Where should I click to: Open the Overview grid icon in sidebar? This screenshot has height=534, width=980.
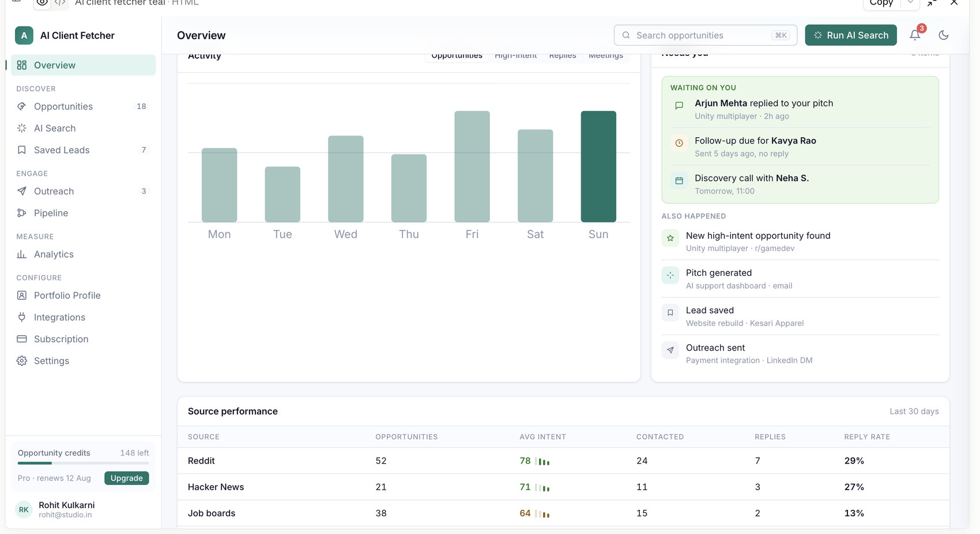22,65
